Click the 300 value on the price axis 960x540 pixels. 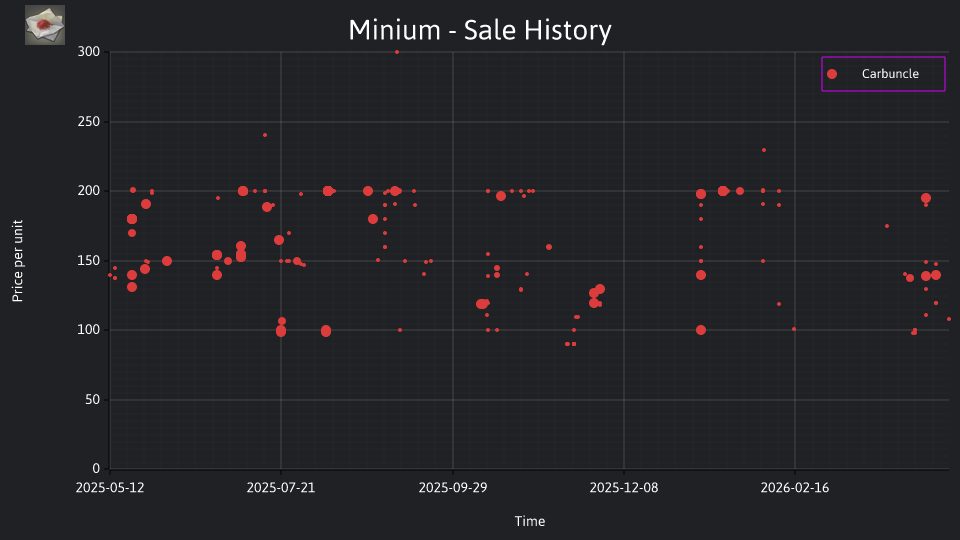coord(89,52)
